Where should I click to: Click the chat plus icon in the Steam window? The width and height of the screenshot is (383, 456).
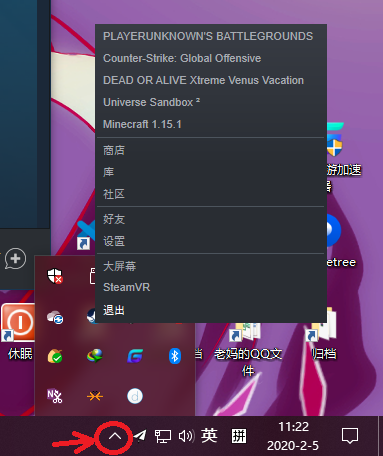(15, 258)
